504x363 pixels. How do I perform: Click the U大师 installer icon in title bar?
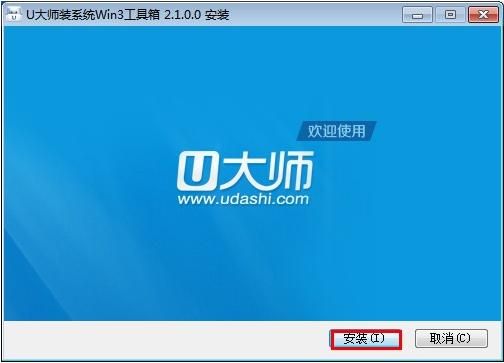14,14
